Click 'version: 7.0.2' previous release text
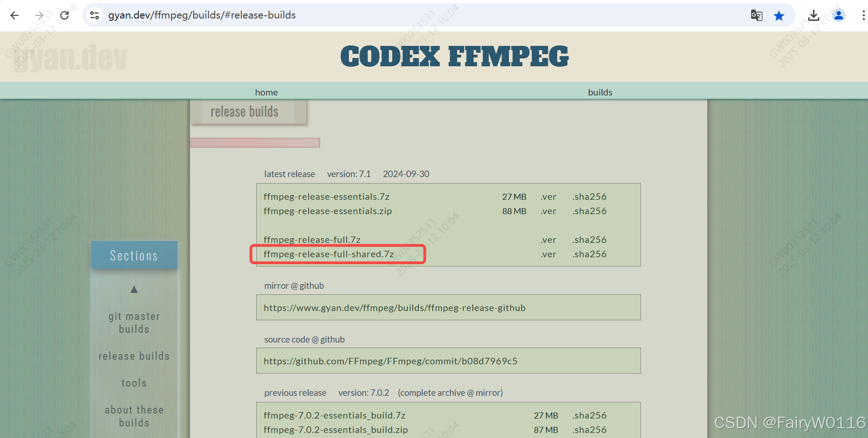 364,393
